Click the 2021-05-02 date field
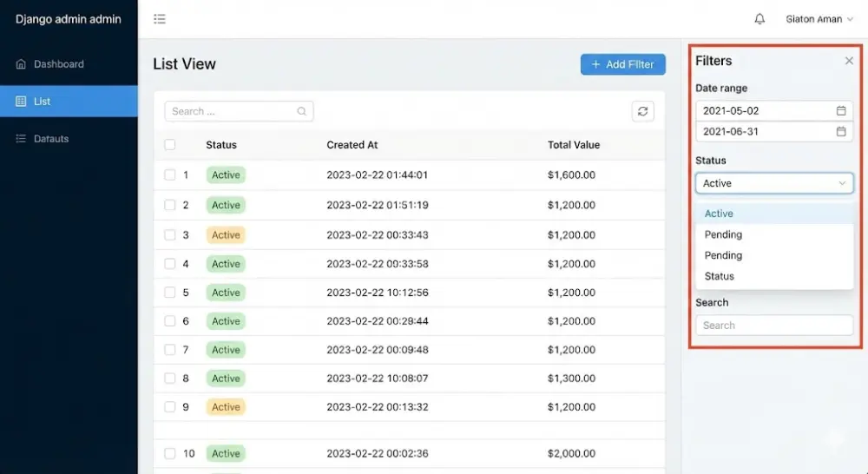 774,111
